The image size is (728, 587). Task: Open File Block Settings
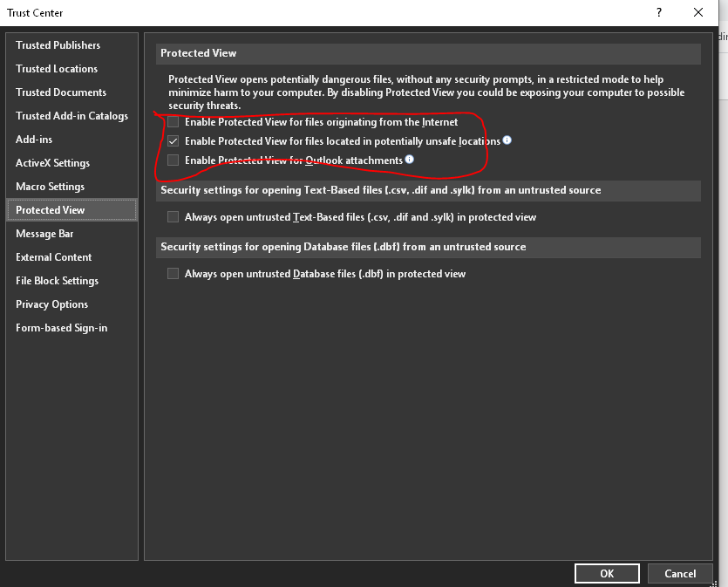tap(71, 281)
